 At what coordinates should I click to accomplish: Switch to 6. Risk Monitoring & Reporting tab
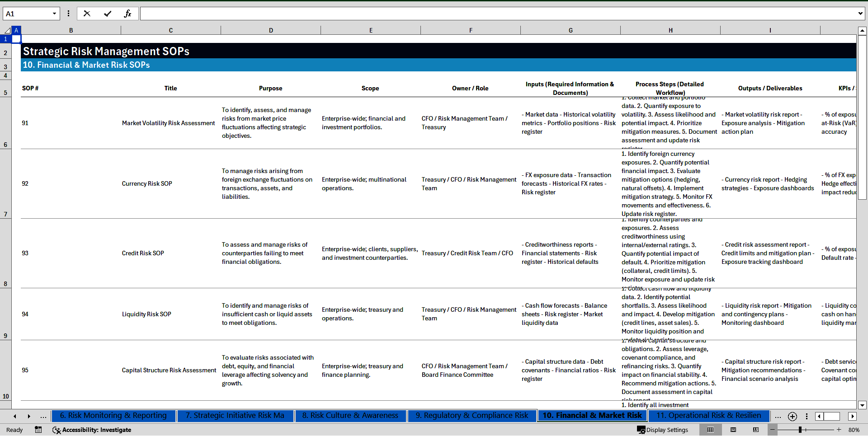[x=113, y=415]
